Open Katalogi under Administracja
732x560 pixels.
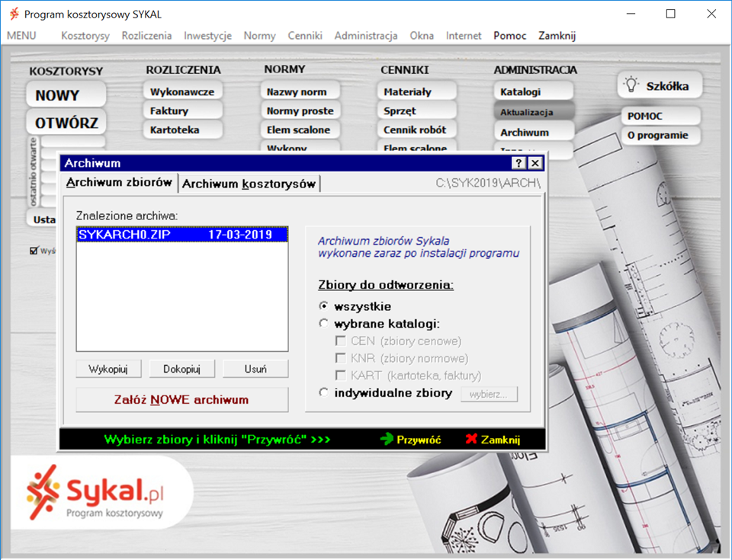pyautogui.click(x=534, y=91)
